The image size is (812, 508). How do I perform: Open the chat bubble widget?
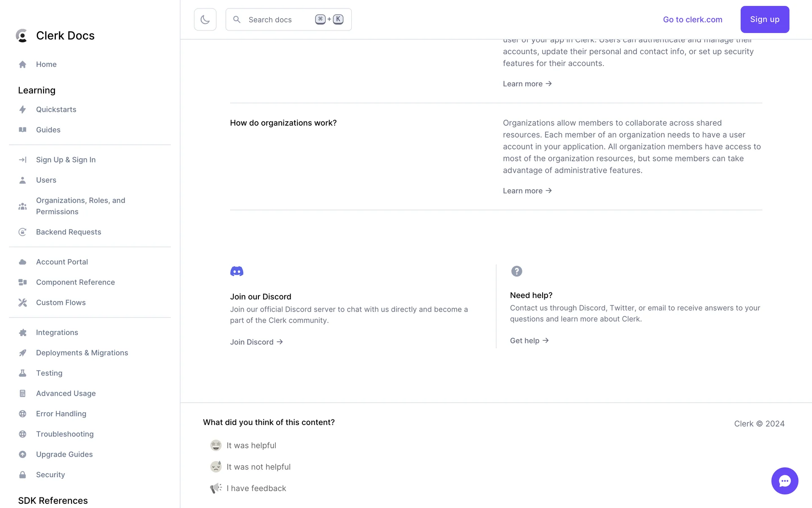pos(785,480)
